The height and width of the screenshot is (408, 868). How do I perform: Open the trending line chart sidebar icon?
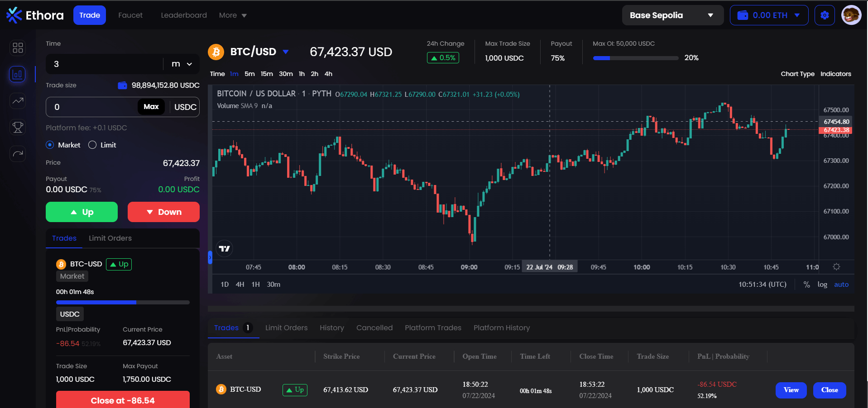click(18, 101)
